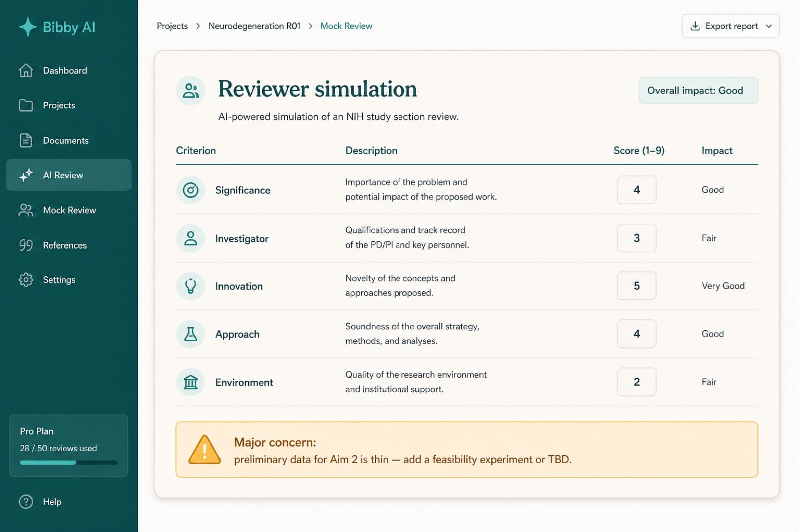
Task: Click the Settings gear icon
Action: pyautogui.click(x=26, y=280)
